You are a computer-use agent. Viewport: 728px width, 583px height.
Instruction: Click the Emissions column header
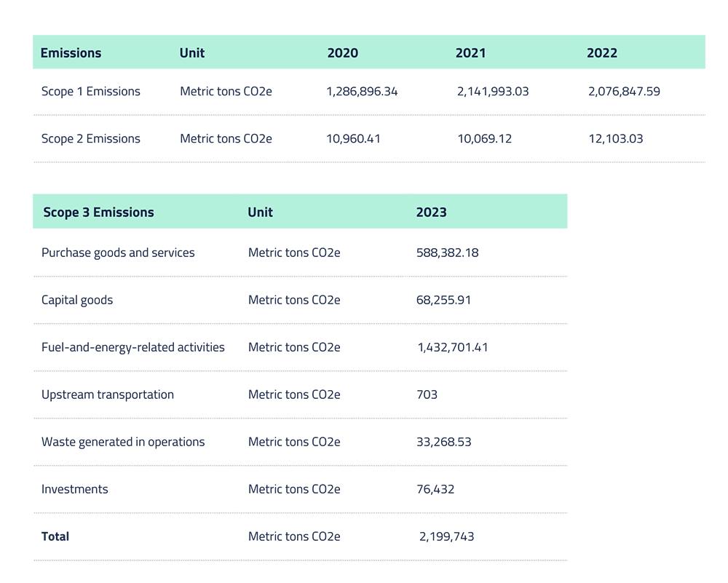71,53
